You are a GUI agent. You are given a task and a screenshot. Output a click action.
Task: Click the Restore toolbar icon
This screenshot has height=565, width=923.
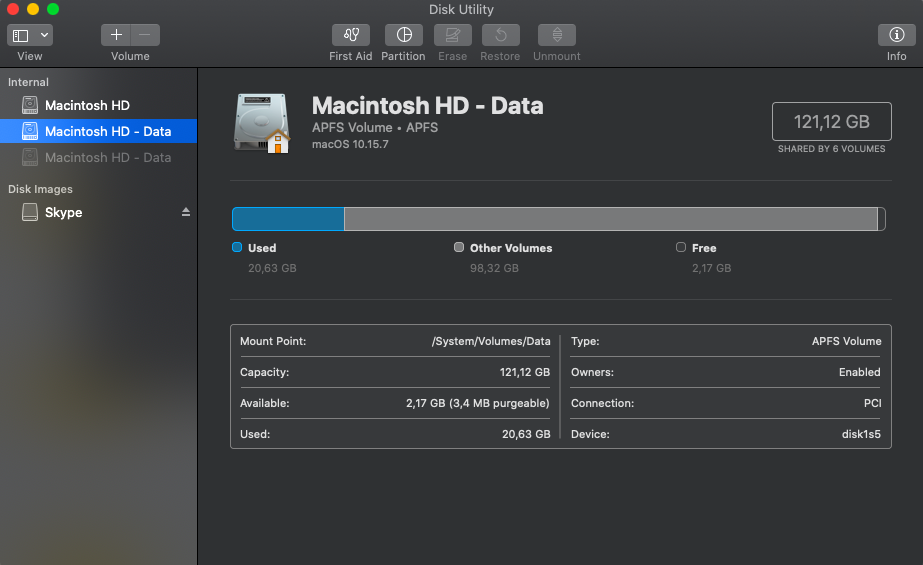(500, 35)
